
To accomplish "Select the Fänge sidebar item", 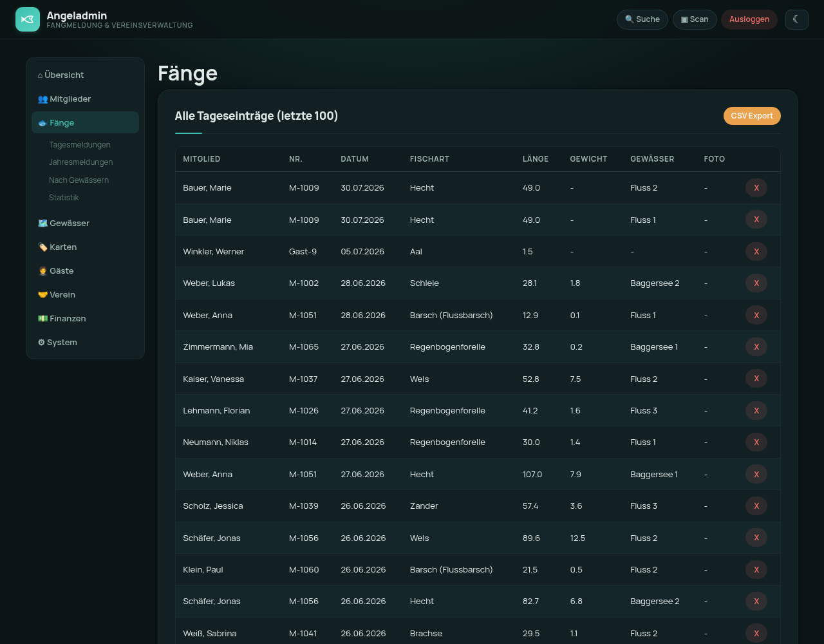I will (x=85, y=122).
